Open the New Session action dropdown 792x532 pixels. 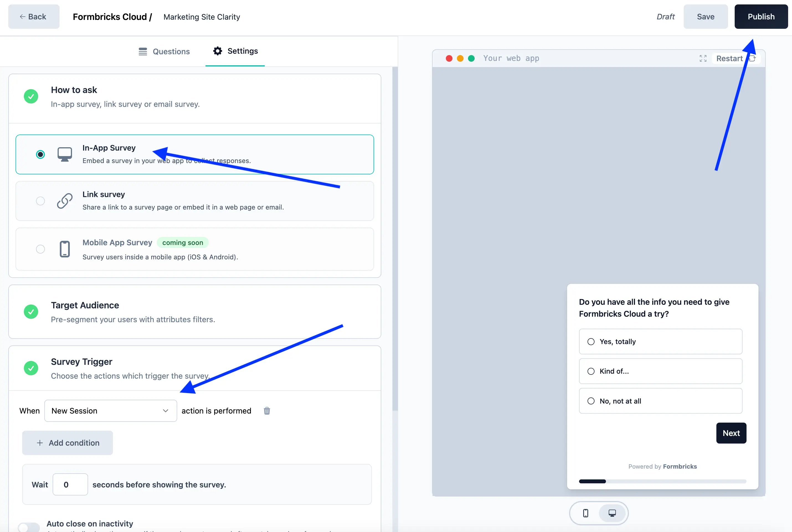click(x=111, y=411)
